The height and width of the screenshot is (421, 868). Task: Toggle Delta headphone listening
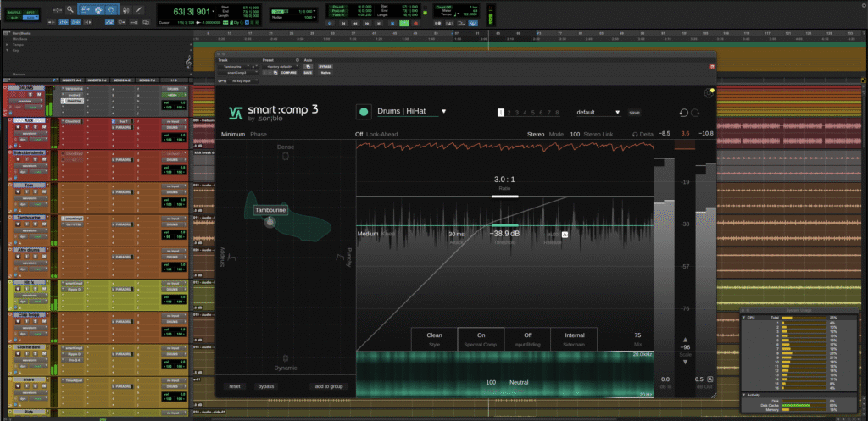tap(643, 135)
